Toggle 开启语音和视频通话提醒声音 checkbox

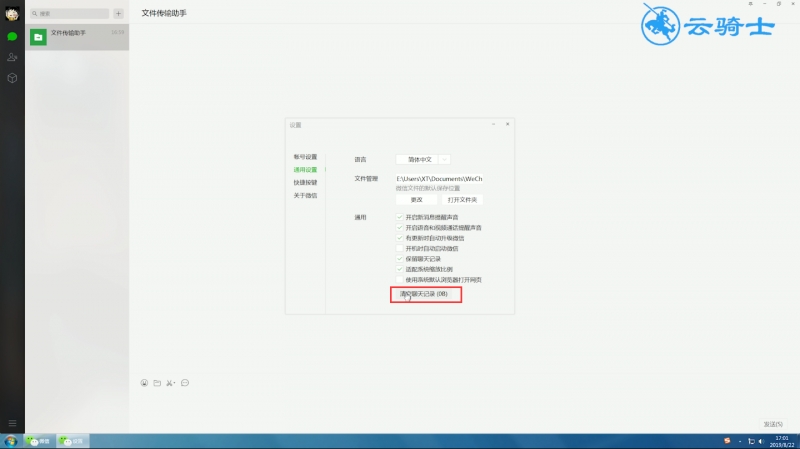(x=399, y=228)
